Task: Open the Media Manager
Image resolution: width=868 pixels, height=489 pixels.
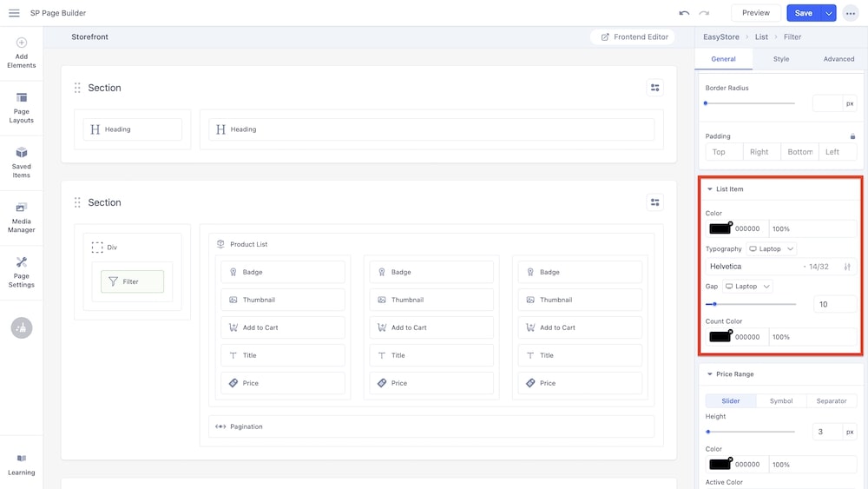Action: (22, 217)
